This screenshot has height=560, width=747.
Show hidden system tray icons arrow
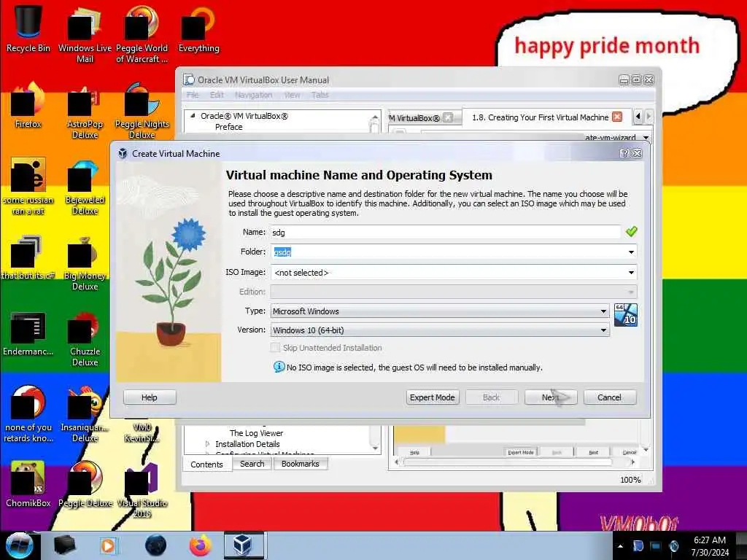coord(620,546)
